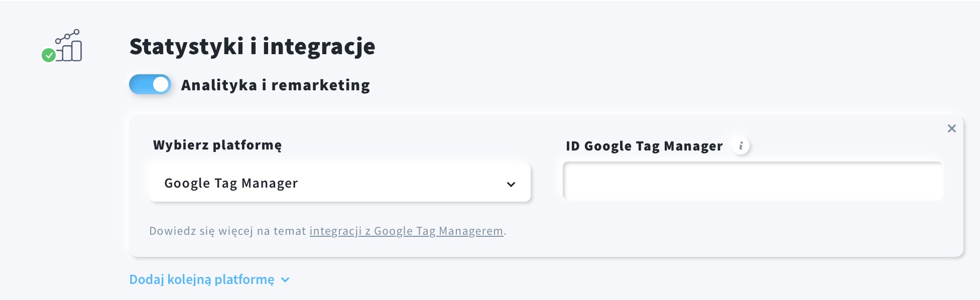Screen dimensions: 980x300
Task: Click the Wybierz platformę label
Action: coord(217,145)
